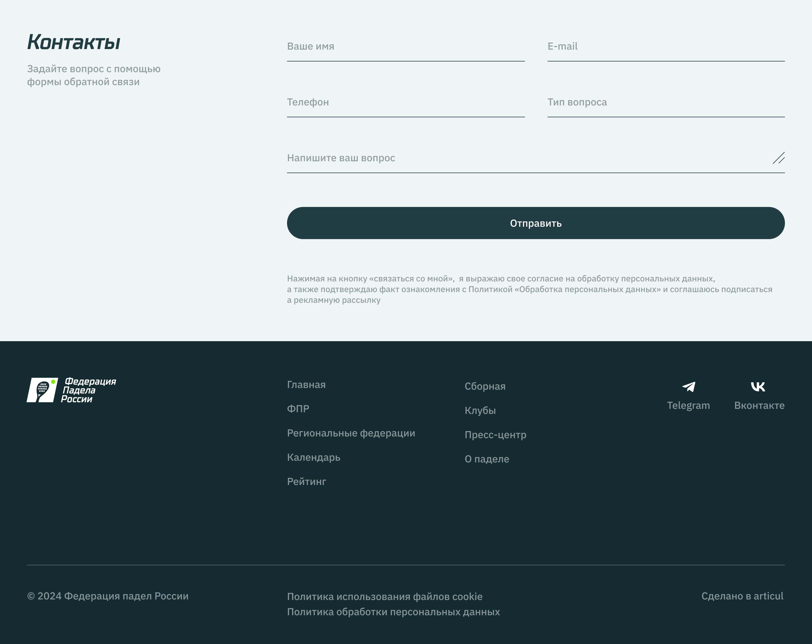Click the VK logo icon

758,386
